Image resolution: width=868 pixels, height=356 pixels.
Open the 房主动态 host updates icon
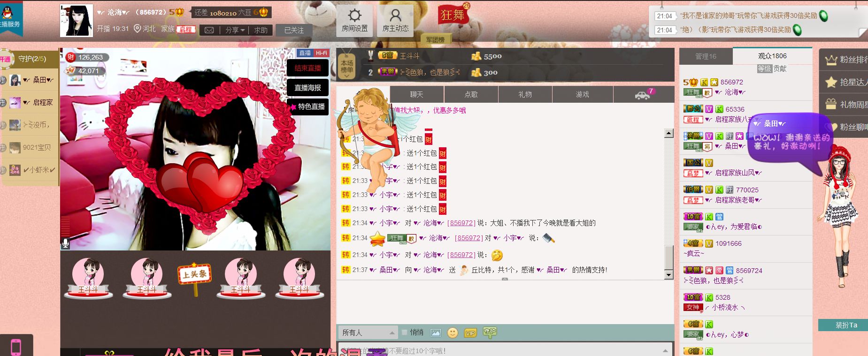(395, 21)
